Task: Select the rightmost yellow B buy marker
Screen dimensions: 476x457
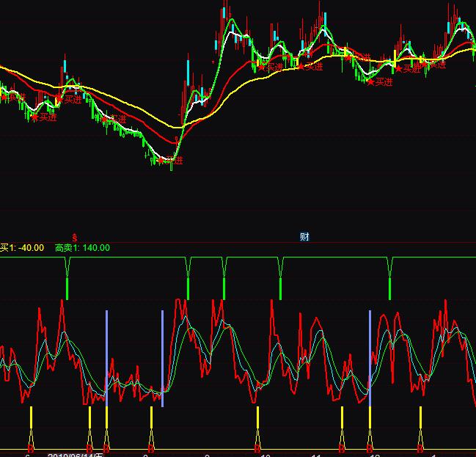Action: pos(420,446)
